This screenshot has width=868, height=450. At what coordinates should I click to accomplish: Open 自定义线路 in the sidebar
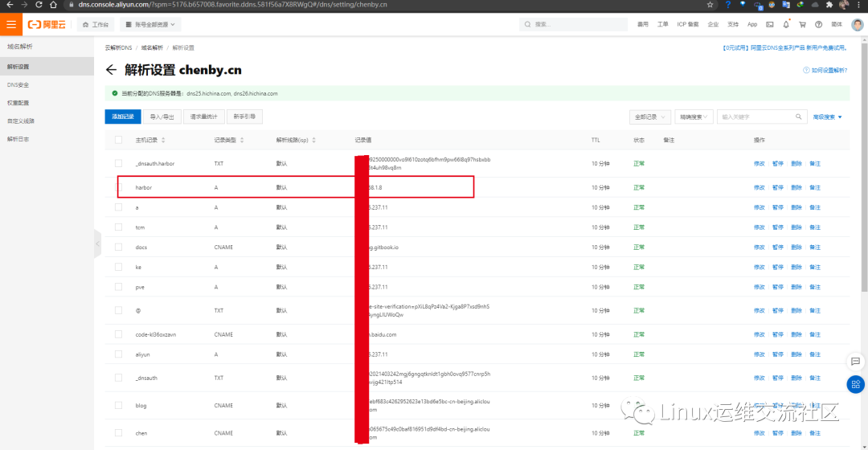point(21,121)
